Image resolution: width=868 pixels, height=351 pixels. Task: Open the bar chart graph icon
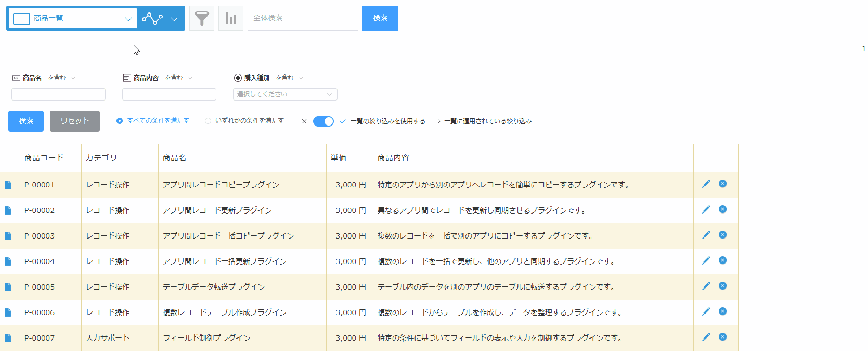[x=231, y=18]
